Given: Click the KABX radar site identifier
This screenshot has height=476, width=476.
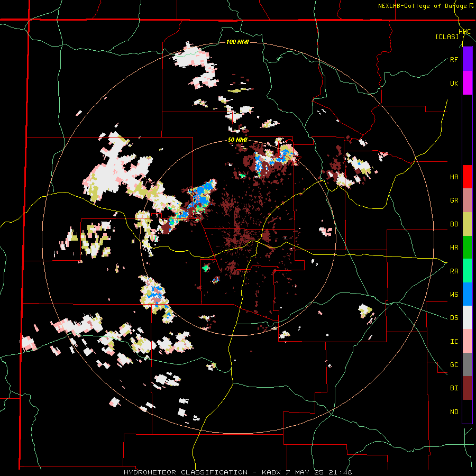Looking at the screenshot, I should tap(271, 472).
